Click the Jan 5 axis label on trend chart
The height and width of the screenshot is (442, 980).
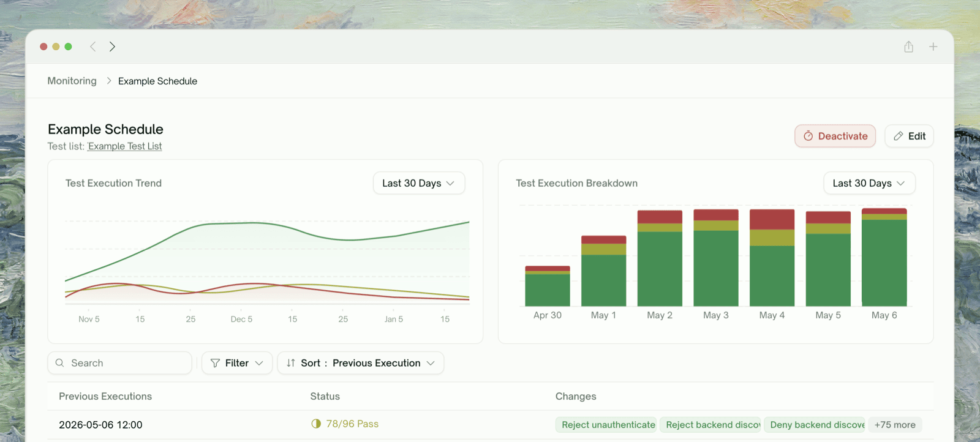pyautogui.click(x=394, y=319)
